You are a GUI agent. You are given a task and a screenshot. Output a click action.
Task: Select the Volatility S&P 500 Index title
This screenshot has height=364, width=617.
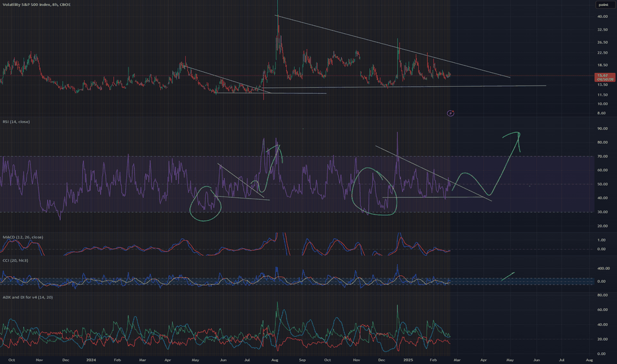36,5
